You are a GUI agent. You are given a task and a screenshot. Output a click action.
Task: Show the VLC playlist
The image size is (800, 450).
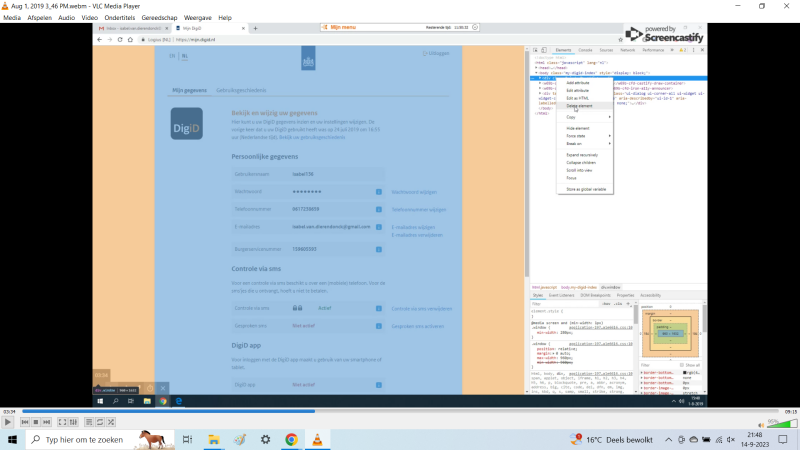coord(88,423)
